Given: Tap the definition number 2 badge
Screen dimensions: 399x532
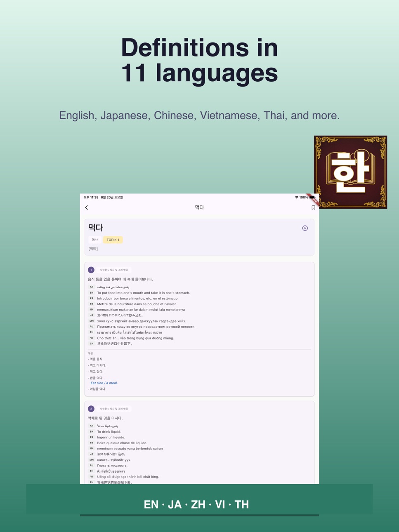Looking at the screenshot, I should (x=91, y=409).
